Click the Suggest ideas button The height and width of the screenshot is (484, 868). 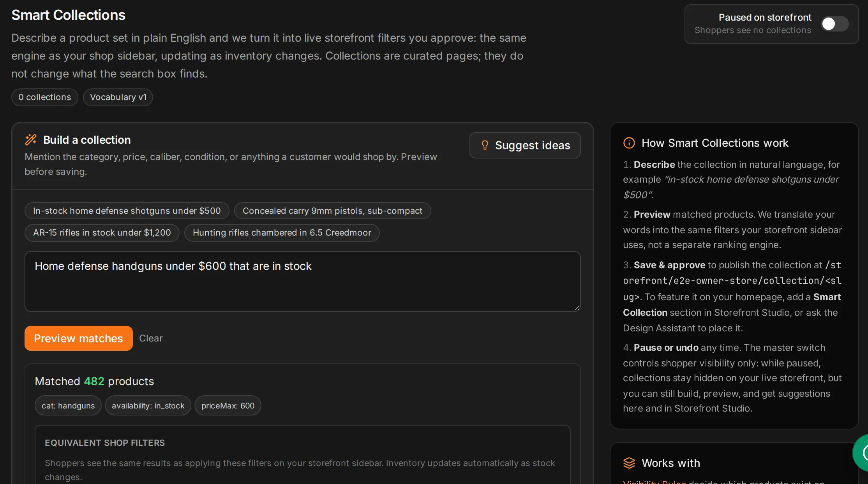525,145
